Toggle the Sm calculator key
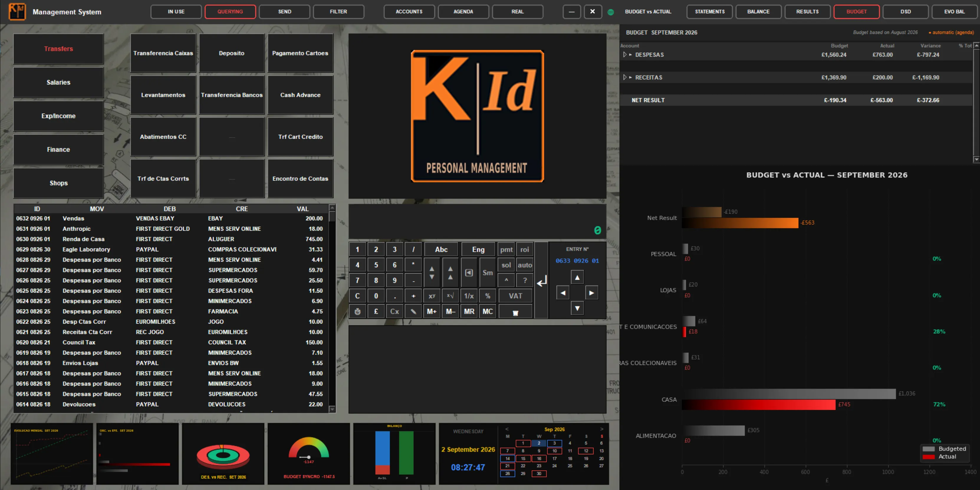The height and width of the screenshot is (490, 980). click(x=488, y=273)
